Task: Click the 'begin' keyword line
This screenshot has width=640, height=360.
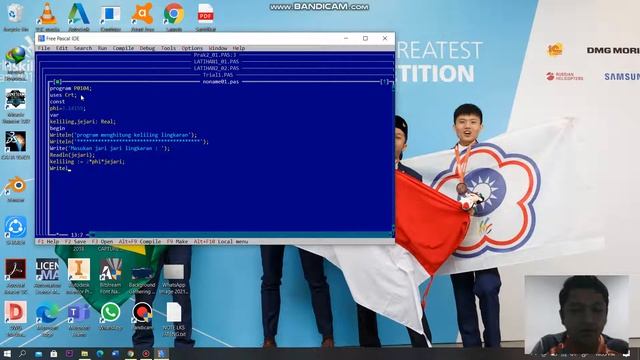Action: (57, 128)
